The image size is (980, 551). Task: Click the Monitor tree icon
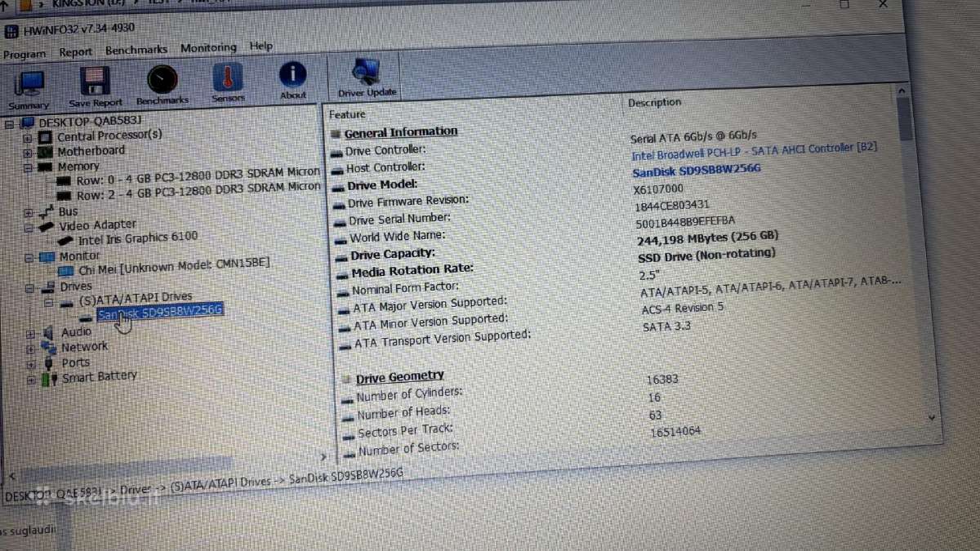(47, 256)
